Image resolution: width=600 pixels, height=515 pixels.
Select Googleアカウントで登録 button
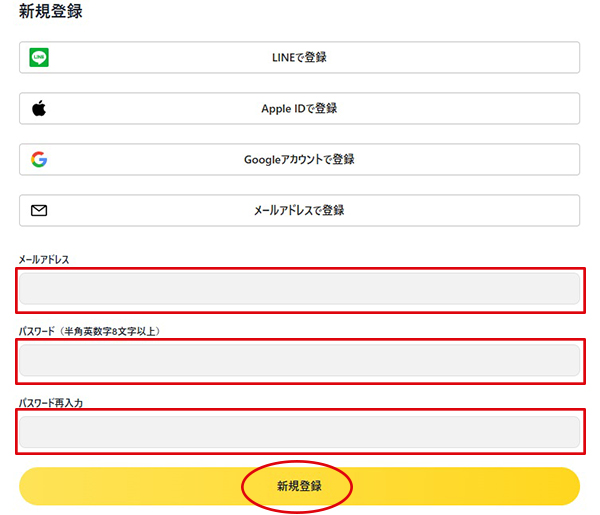point(300,159)
